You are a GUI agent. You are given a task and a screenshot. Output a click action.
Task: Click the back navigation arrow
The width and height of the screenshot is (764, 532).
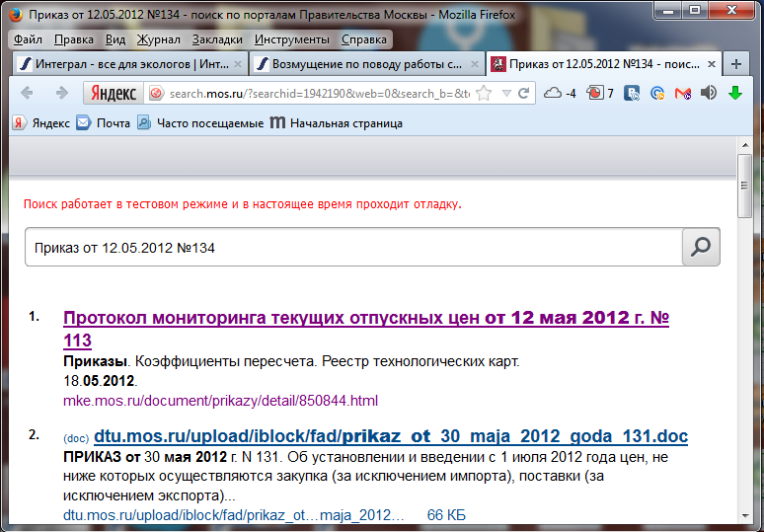click(x=27, y=93)
